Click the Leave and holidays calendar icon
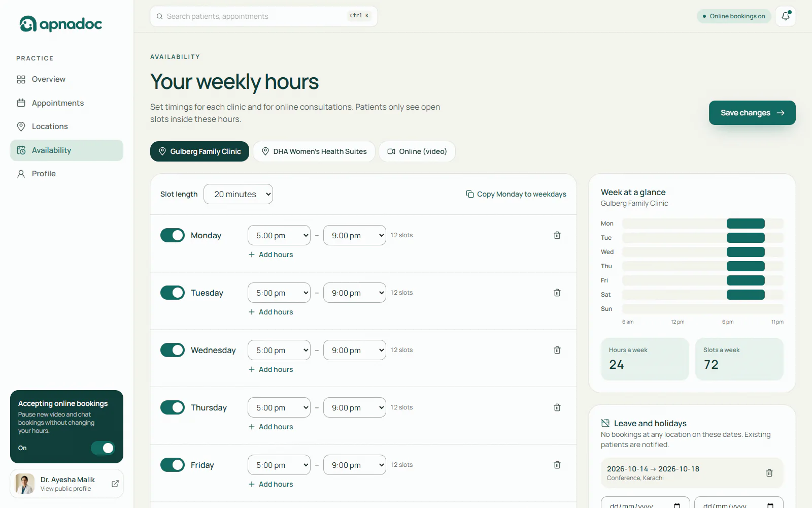The image size is (812, 508). point(605,423)
